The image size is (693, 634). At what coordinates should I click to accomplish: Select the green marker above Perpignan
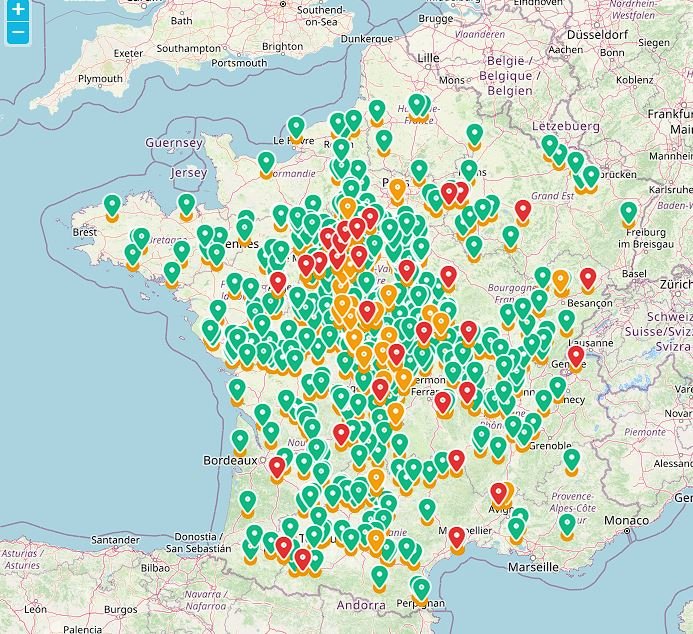pos(421,587)
